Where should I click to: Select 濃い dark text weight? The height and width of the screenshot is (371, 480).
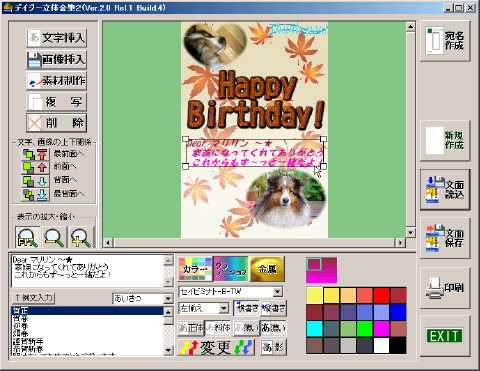pyautogui.click(x=273, y=328)
